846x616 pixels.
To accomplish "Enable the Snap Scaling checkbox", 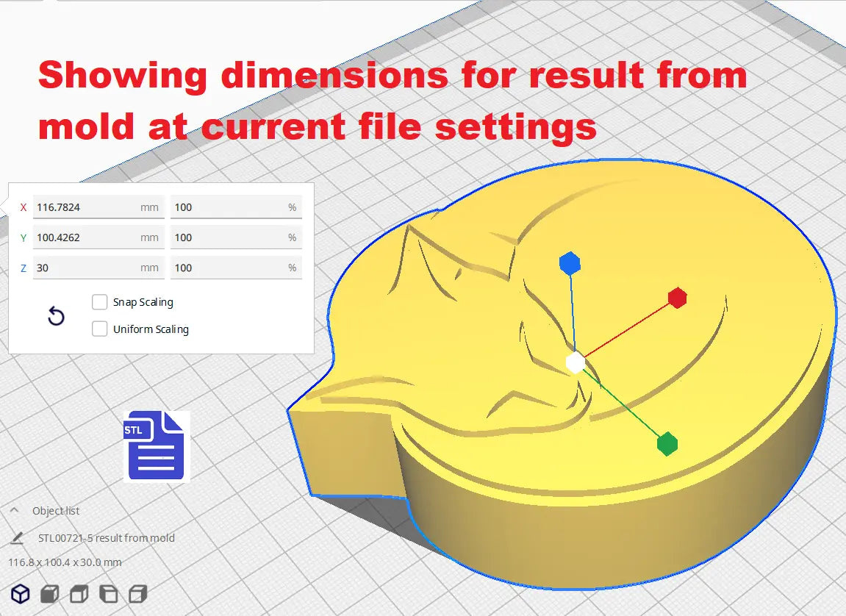I will [x=100, y=302].
